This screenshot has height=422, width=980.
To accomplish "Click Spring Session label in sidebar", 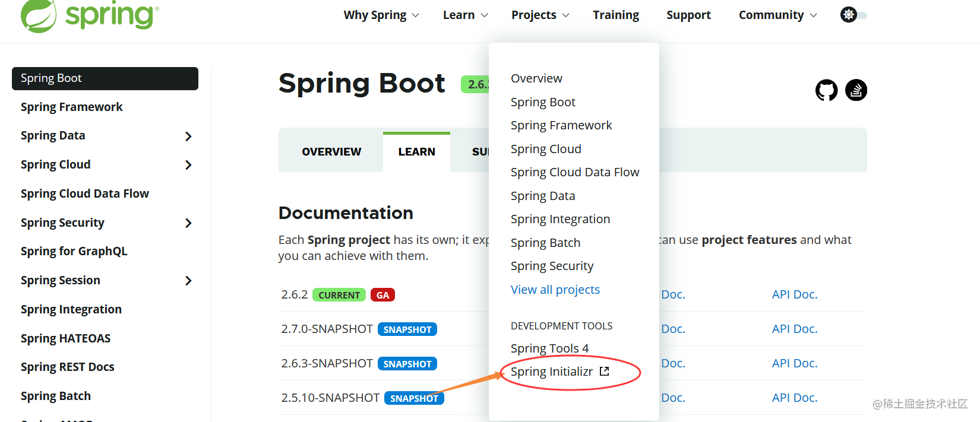I will click(x=60, y=280).
